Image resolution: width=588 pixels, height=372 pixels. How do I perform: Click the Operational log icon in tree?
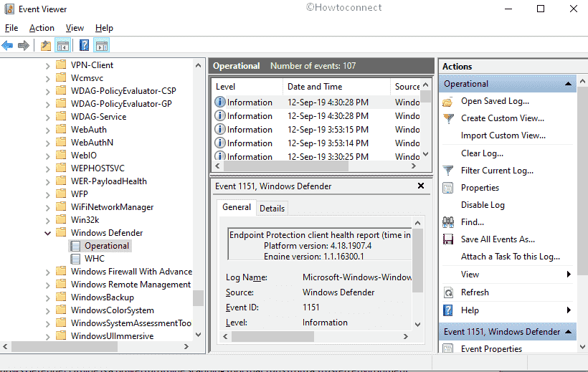(x=76, y=246)
